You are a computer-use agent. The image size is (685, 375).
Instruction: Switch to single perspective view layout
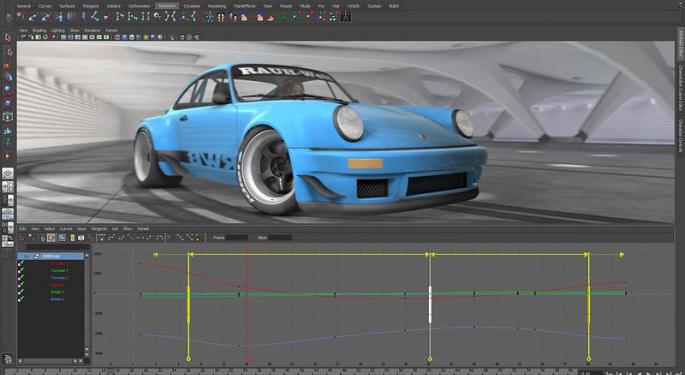click(8, 174)
